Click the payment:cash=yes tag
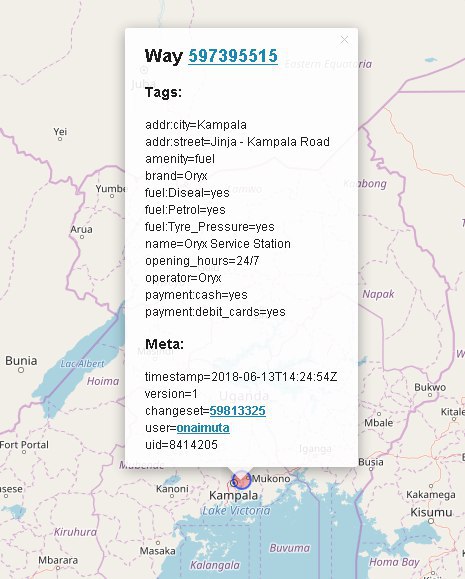The image size is (465, 579). point(196,295)
